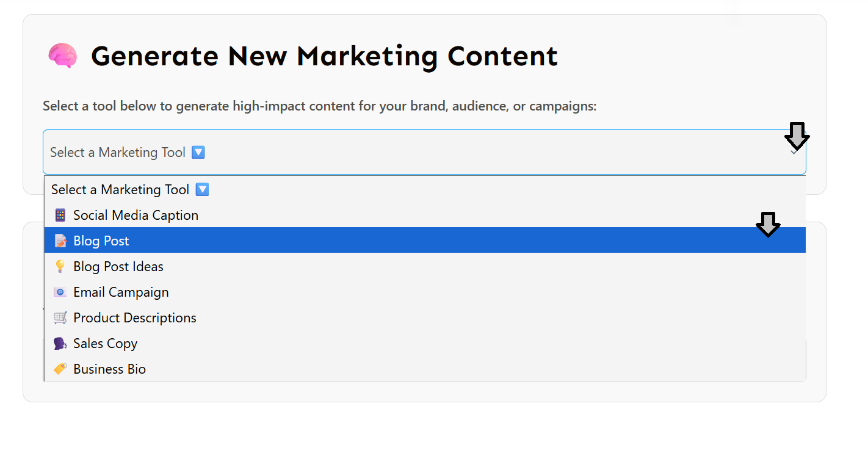Select the placeholder option at the list's top

[120, 190]
